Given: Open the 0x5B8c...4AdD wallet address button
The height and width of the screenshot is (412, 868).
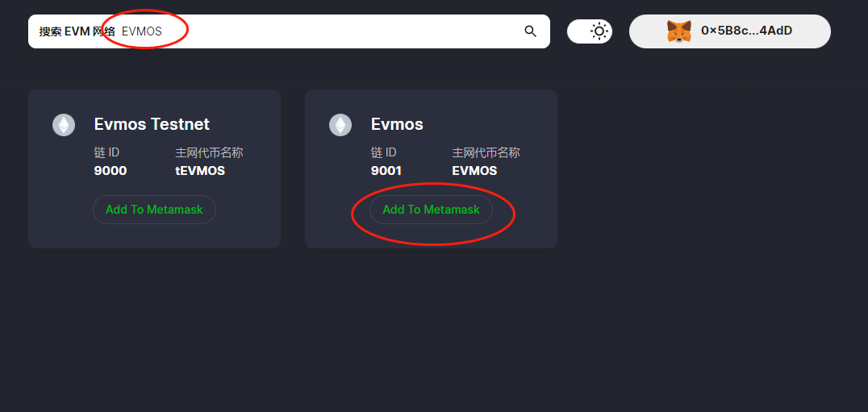Looking at the screenshot, I should pyautogui.click(x=746, y=31).
